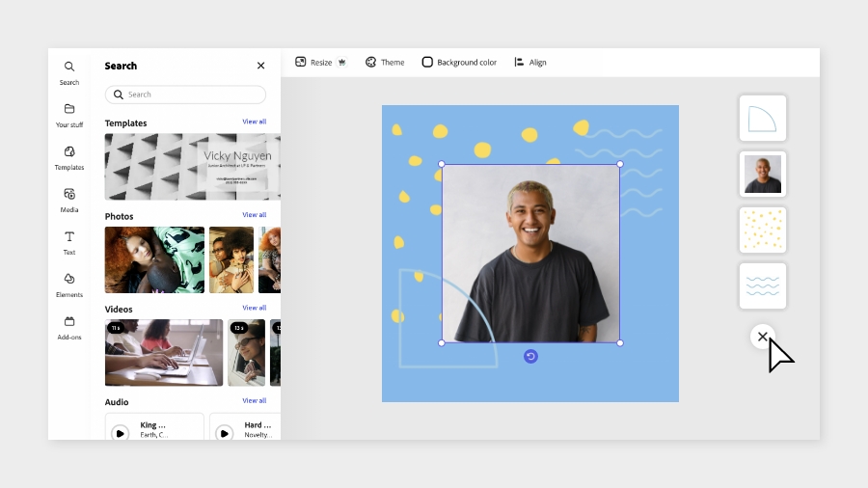Screen dimensions: 868x488
Task: Select the portrait photo layer thumbnail
Action: [763, 175]
